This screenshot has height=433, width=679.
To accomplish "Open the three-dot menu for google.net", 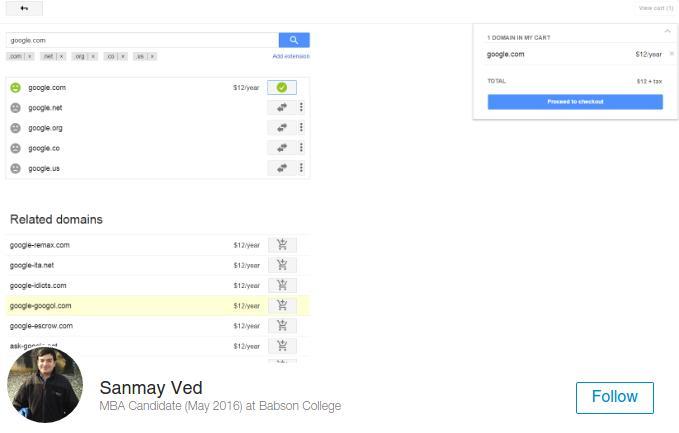I will (301, 108).
